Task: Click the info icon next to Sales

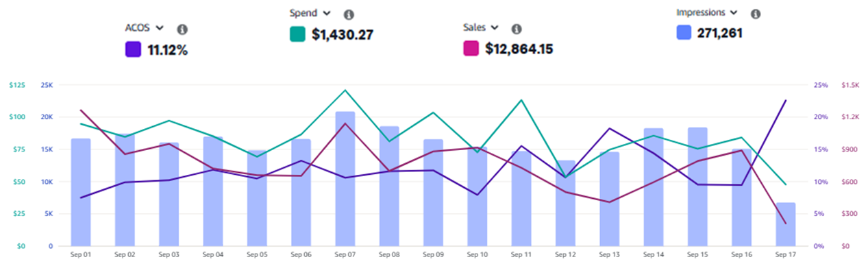Action: coord(517,29)
